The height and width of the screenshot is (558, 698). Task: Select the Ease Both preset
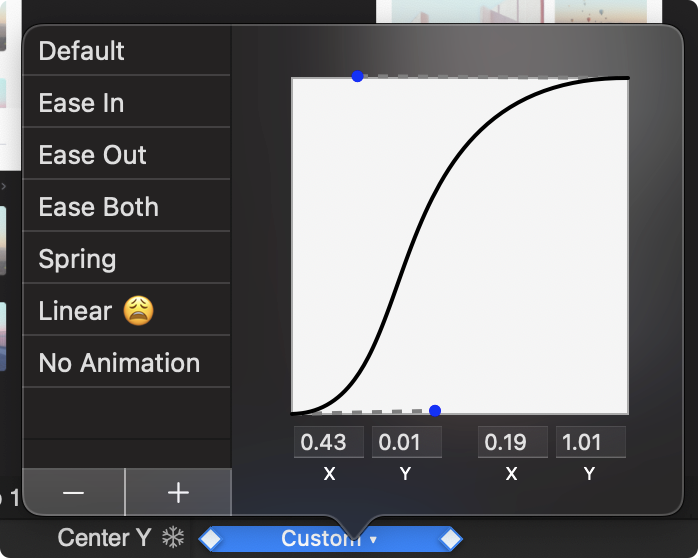[127, 207]
